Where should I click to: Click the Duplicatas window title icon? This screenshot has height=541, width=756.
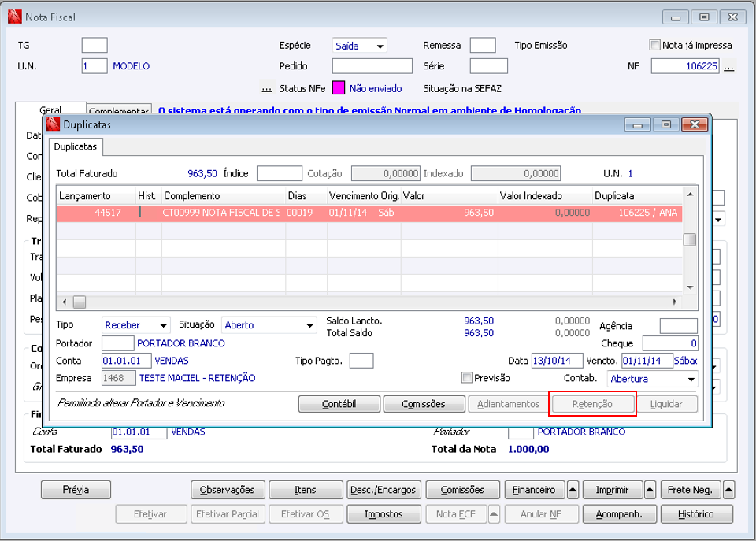click(x=53, y=124)
